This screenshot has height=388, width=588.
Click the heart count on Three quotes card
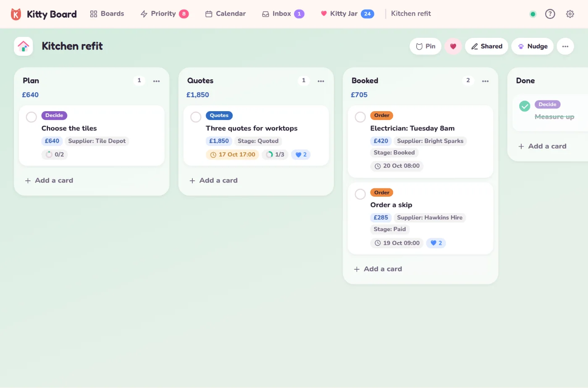click(301, 154)
